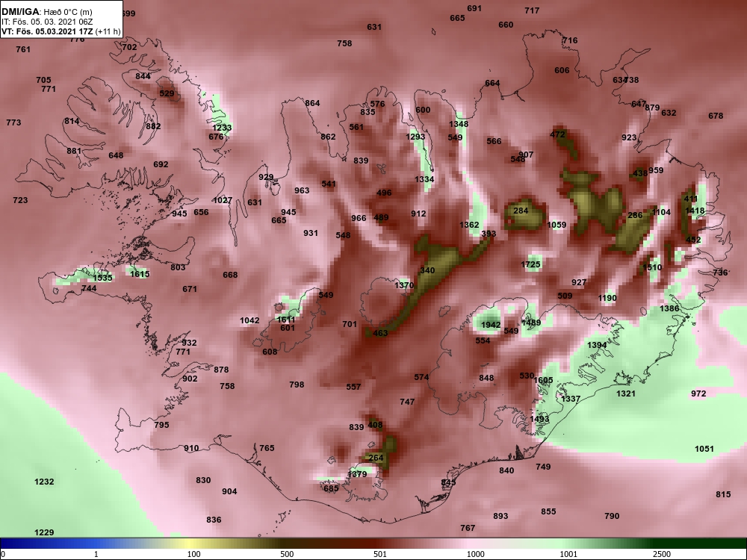Click the map value 1510
This screenshot has width=747, height=560.
point(652,267)
